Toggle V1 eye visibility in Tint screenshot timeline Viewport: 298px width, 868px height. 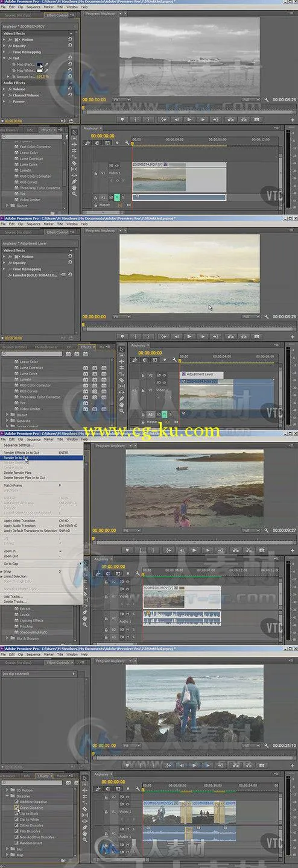117,166
